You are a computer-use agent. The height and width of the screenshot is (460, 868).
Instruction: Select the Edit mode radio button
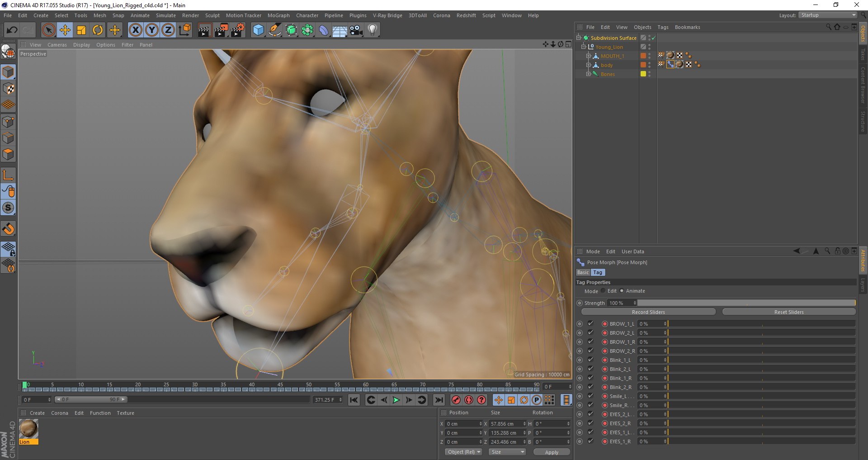[603, 291]
